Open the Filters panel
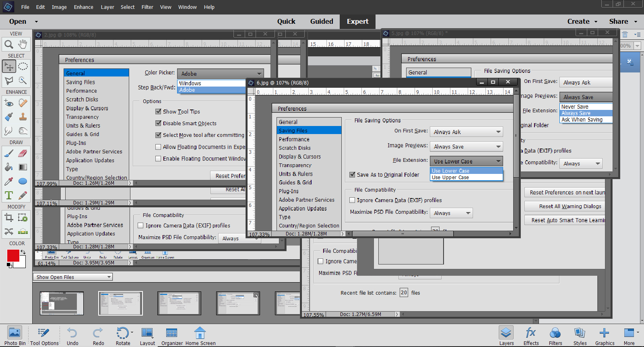This screenshot has width=644, height=347. pyautogui.click(x=555, y=336)
